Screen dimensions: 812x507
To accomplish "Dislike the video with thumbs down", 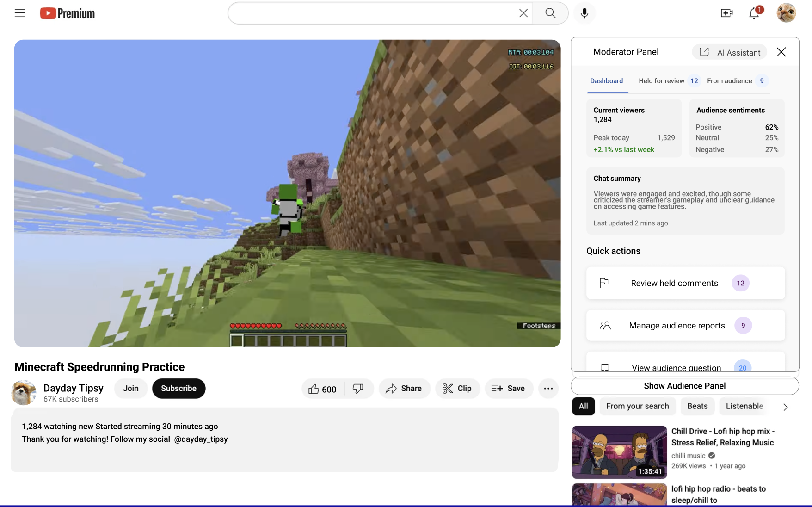I will tap(358, 389).
